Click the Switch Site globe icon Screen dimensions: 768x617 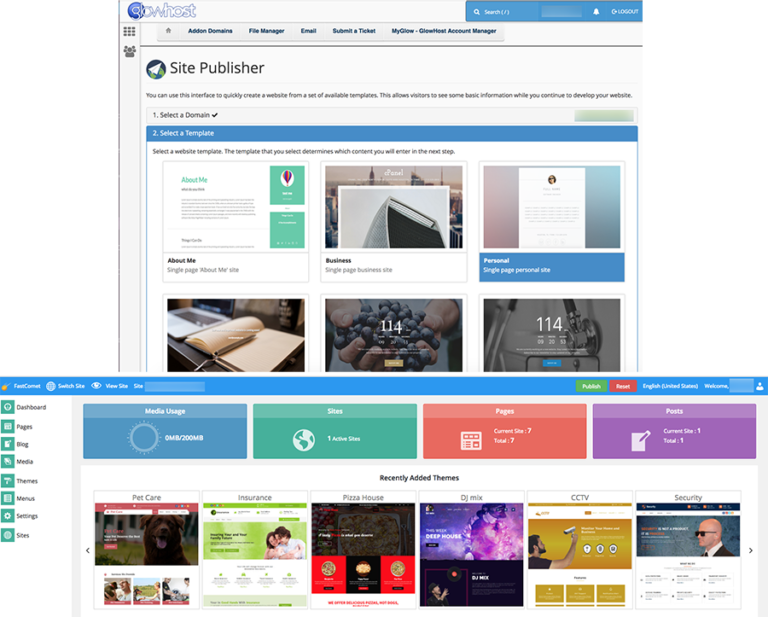click(x=51, y=386)
